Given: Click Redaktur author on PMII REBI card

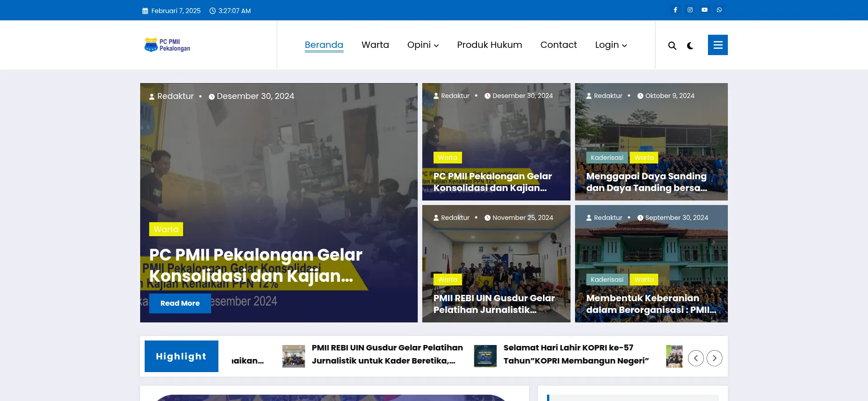Looking at the screenshot, I should click(452, 218).
